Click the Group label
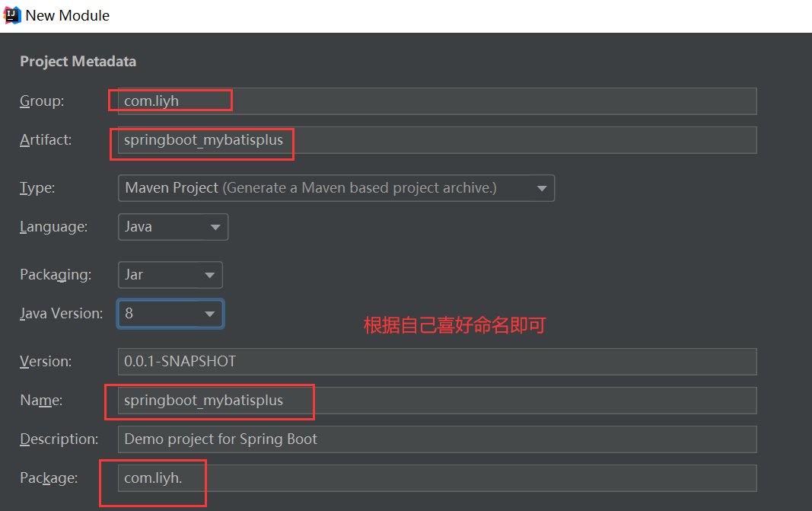 (x=42, y=101)
